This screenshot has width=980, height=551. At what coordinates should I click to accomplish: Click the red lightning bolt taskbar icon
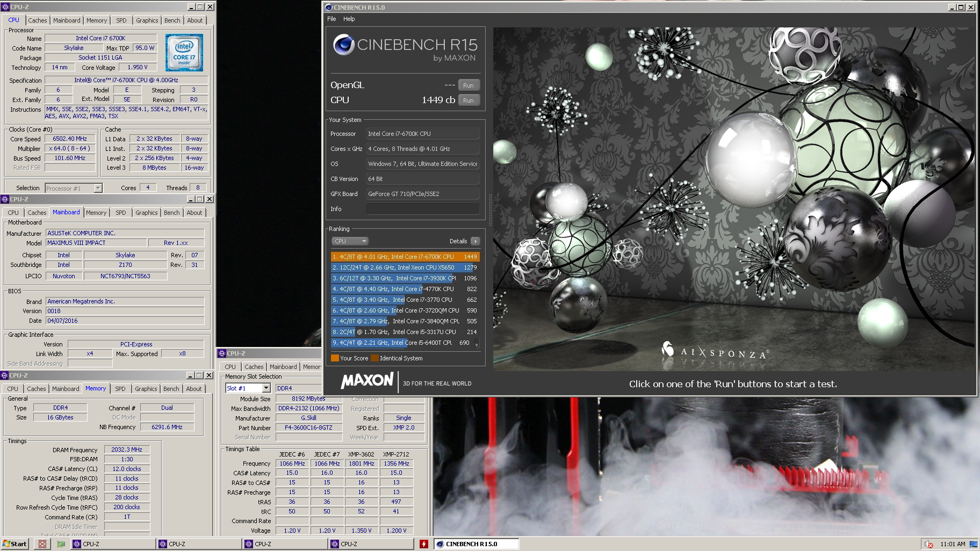pos(424,544)
